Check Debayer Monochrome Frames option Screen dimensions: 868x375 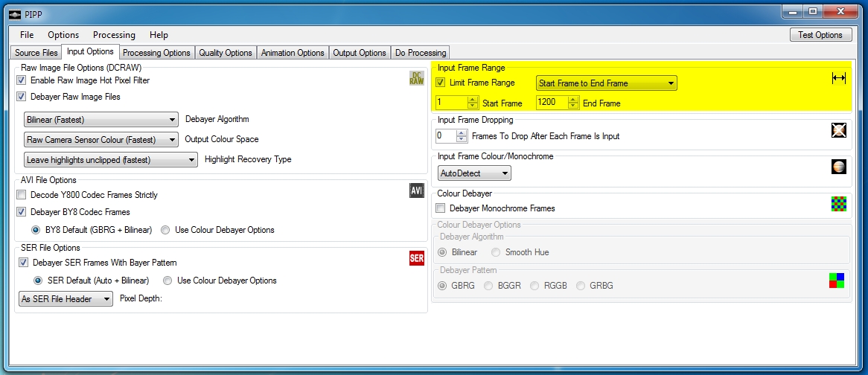coord(441,208)
